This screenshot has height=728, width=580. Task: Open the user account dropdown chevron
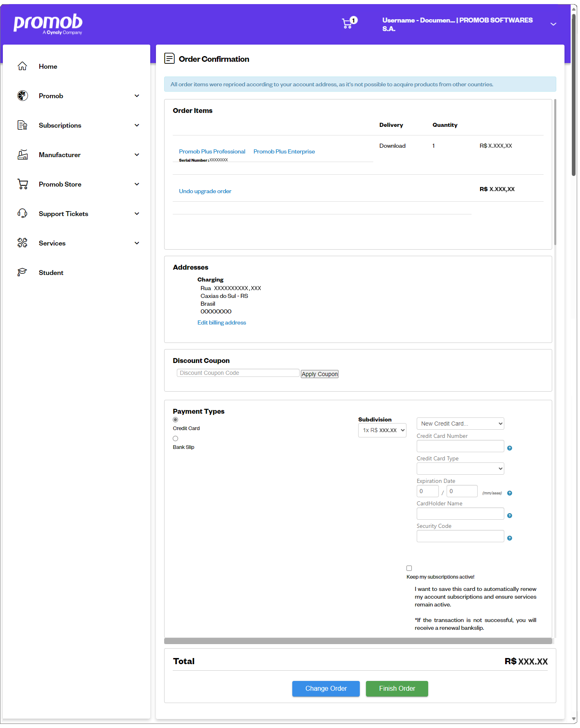[x=553, y=24]
